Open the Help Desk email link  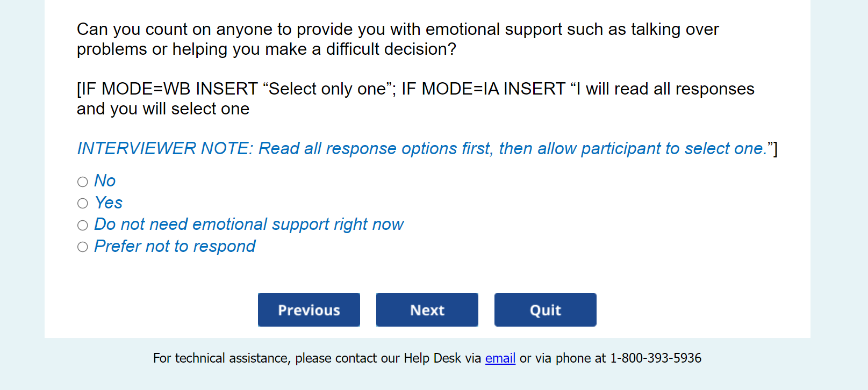coord(500,358)
